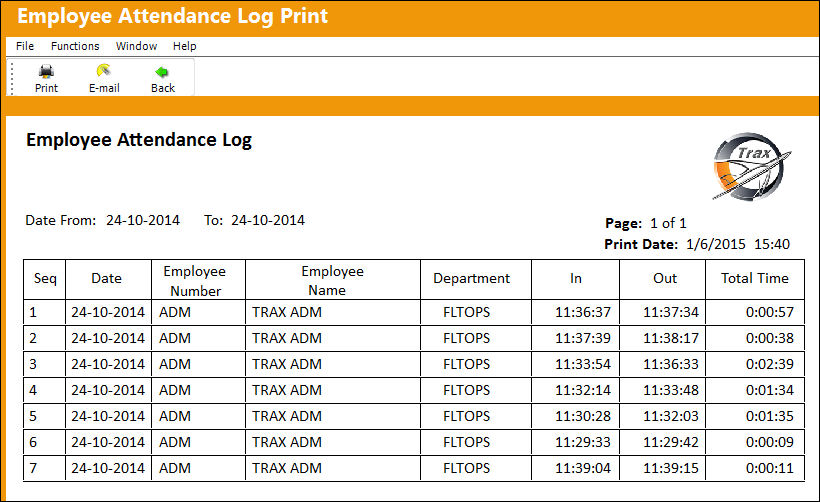The width and height of the screenshot is (820, 502).
Task: Click Out time 11:29:42
Action: (671, 442)
